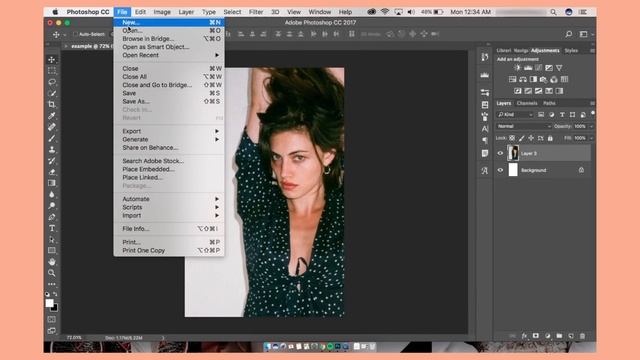Toggle lock position icon
640x360 pixels.
(x=531, y=138)
